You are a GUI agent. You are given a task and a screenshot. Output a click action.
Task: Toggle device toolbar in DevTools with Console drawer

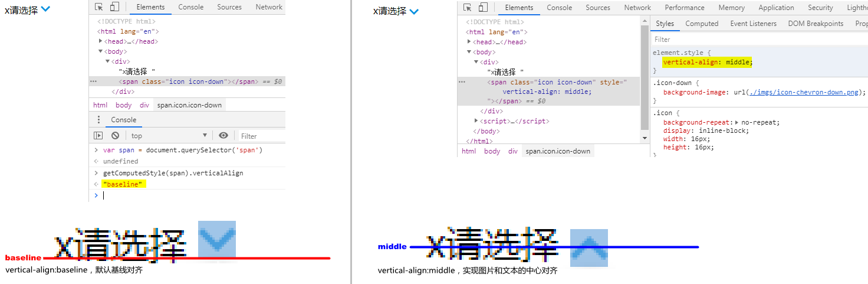[x=114, y=7]
